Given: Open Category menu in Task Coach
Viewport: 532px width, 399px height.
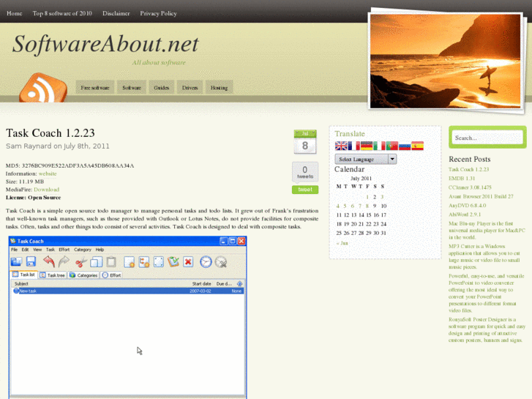Looking at the screenshot, I should tap(83, 249).
